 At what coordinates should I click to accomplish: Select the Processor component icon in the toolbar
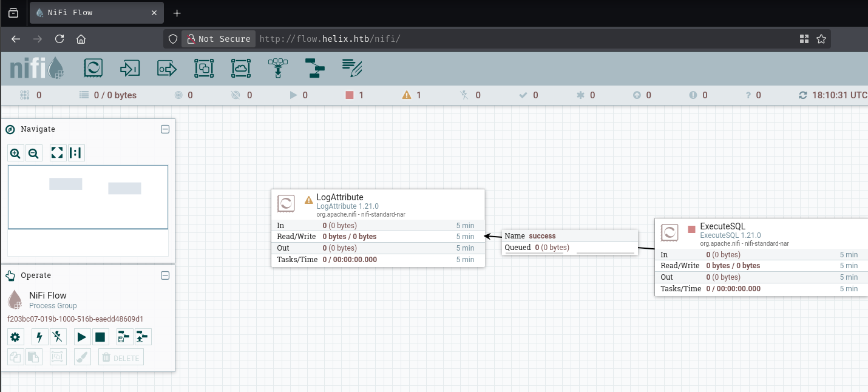[x=93, y=68]
